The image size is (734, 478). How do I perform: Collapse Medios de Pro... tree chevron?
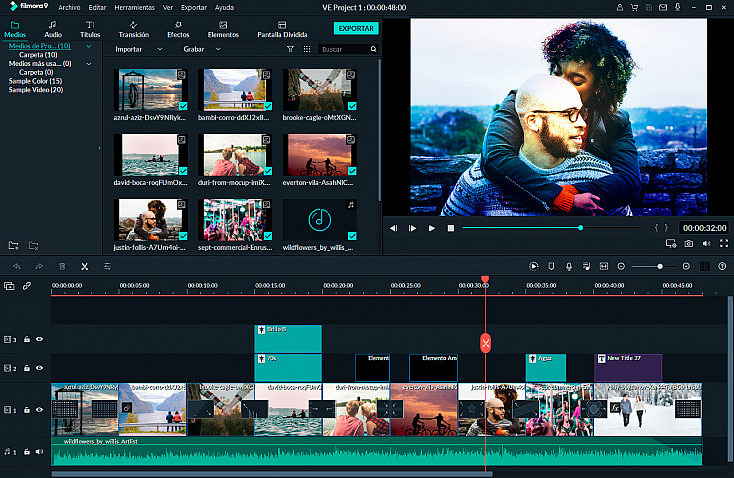[88, 46]
